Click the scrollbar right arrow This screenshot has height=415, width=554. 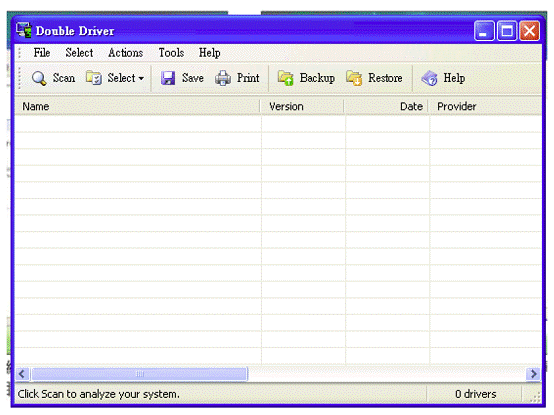[533, 374]
